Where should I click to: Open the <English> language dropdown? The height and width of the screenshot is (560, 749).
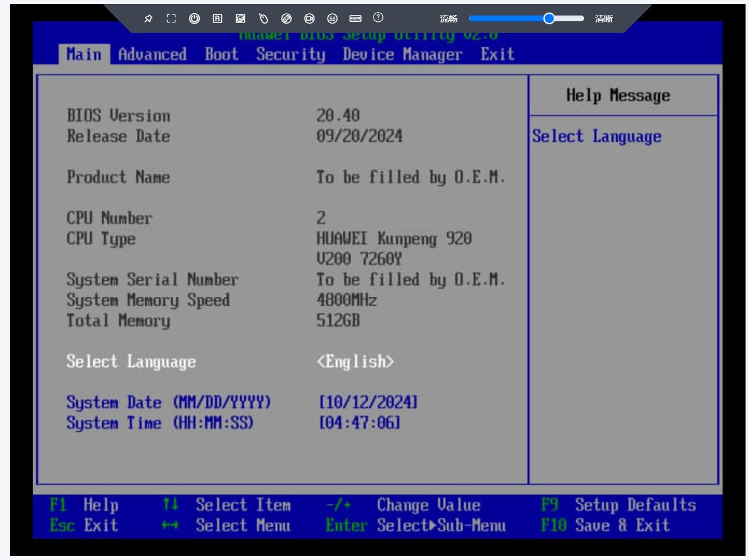click(x=355, y=362)
